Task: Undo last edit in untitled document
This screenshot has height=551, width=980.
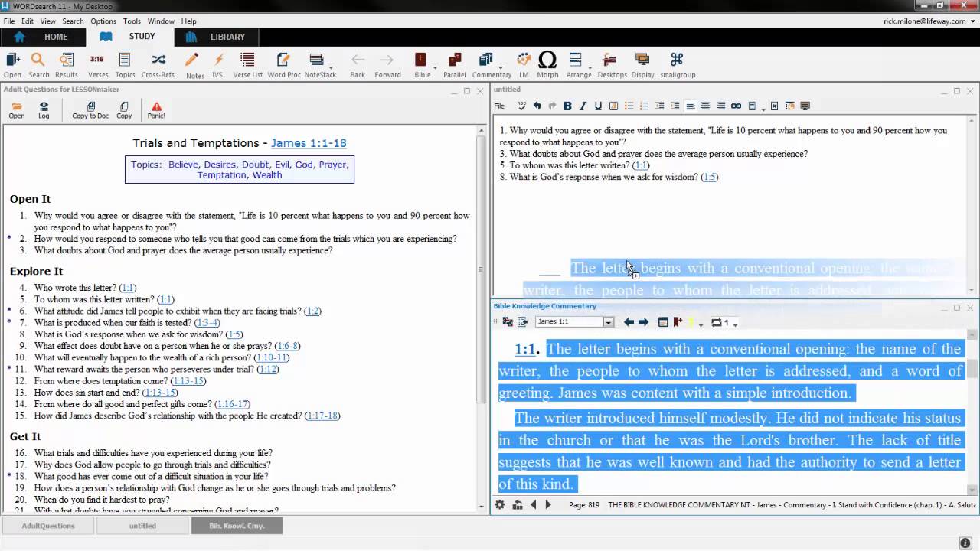Action: click(537, 106)
